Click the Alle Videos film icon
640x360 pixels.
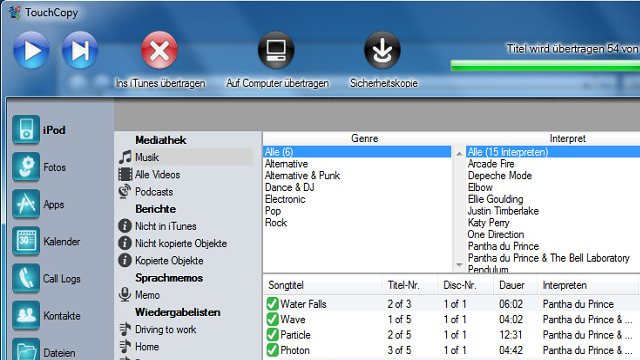125,174
